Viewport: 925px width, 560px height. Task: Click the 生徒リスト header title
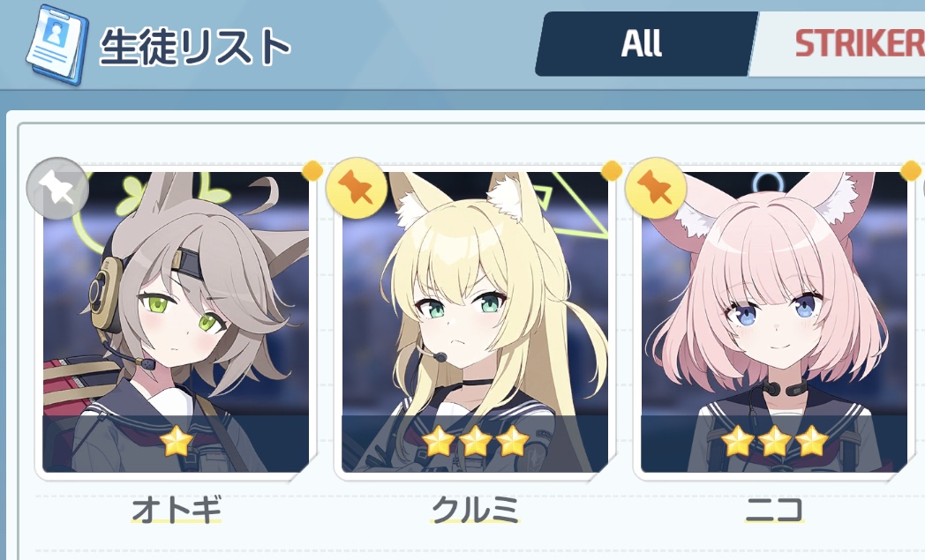click(x=195, y=47)
